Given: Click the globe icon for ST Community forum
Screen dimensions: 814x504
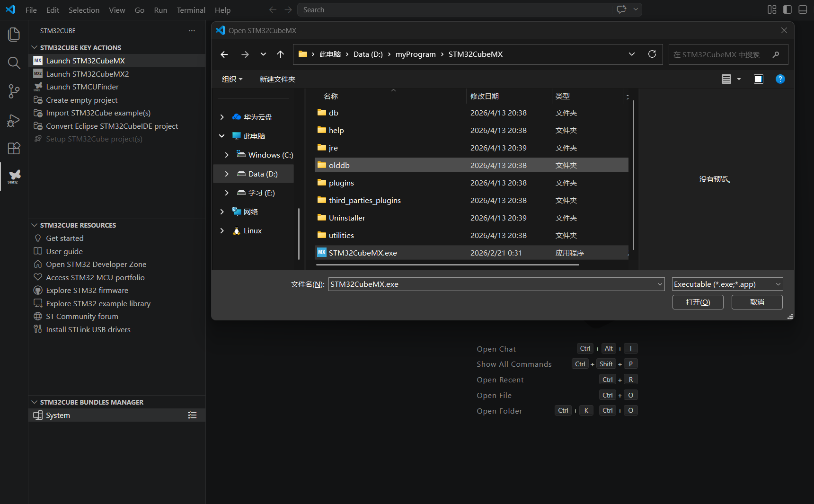Looking at the screenshot, I should [38, 316].
